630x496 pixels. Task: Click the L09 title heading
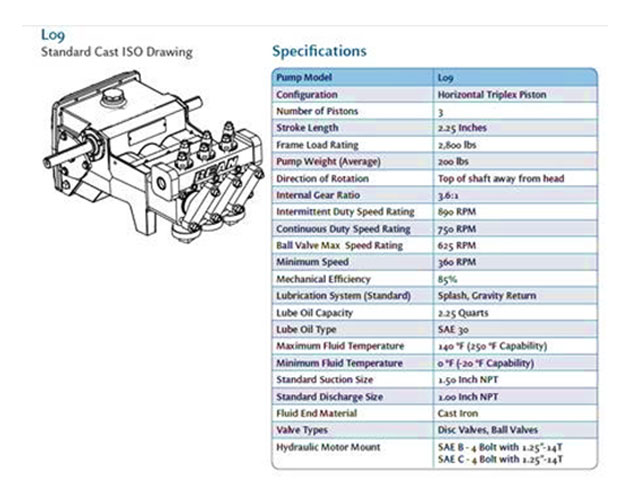[53, 35]
